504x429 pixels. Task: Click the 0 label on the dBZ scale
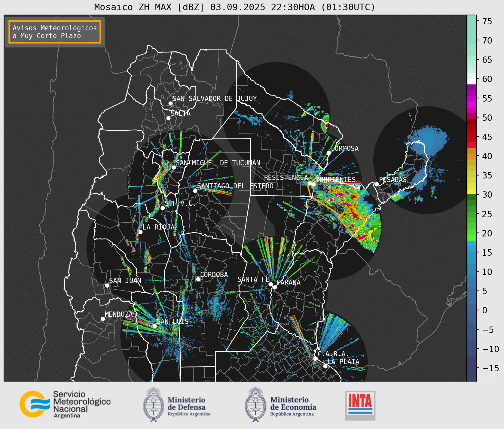coord(484,310)
